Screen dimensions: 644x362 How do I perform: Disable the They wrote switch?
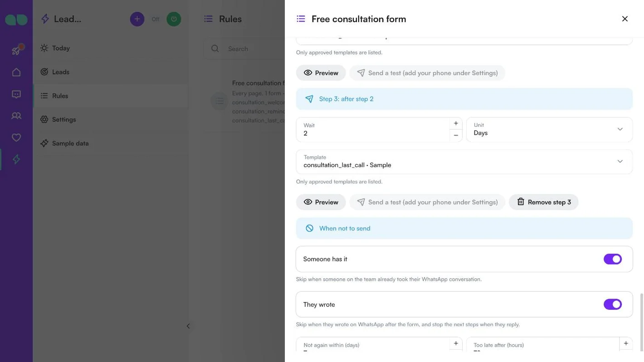[612, 304]
